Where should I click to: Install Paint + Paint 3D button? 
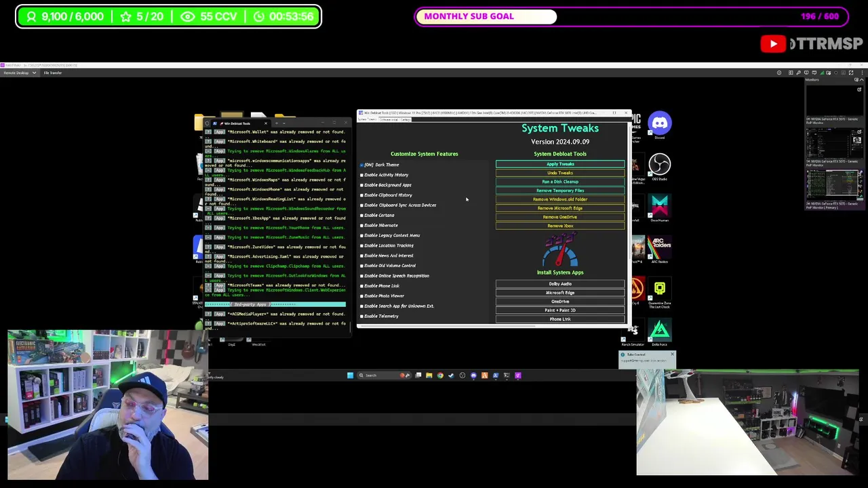pyautogui.click(x=560, y=310)
